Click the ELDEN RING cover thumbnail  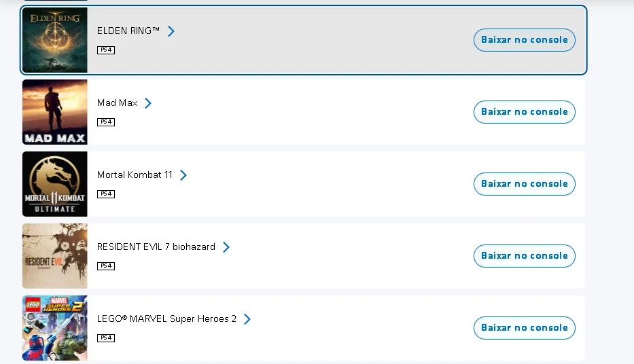click(x=55, y=40)
